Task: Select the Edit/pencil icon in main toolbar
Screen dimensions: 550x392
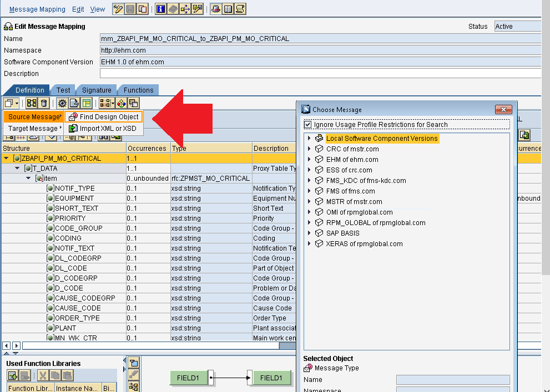Action: (x=118, y=9)
